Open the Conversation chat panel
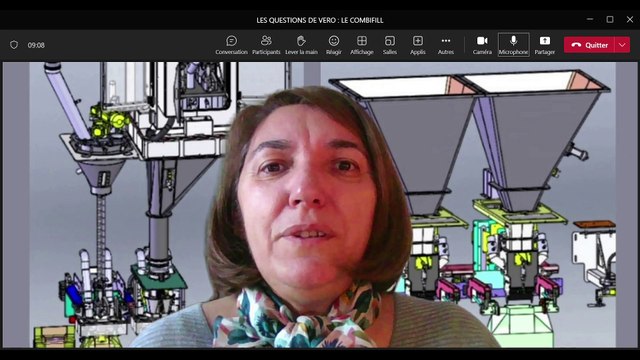The height and width of the screenshot is (360, 640). 231,45
